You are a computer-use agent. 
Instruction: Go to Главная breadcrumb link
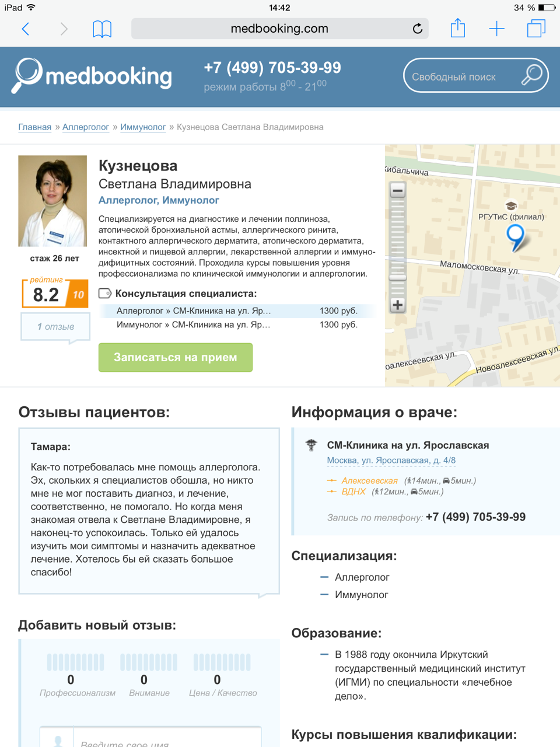(x=34, y=127)
